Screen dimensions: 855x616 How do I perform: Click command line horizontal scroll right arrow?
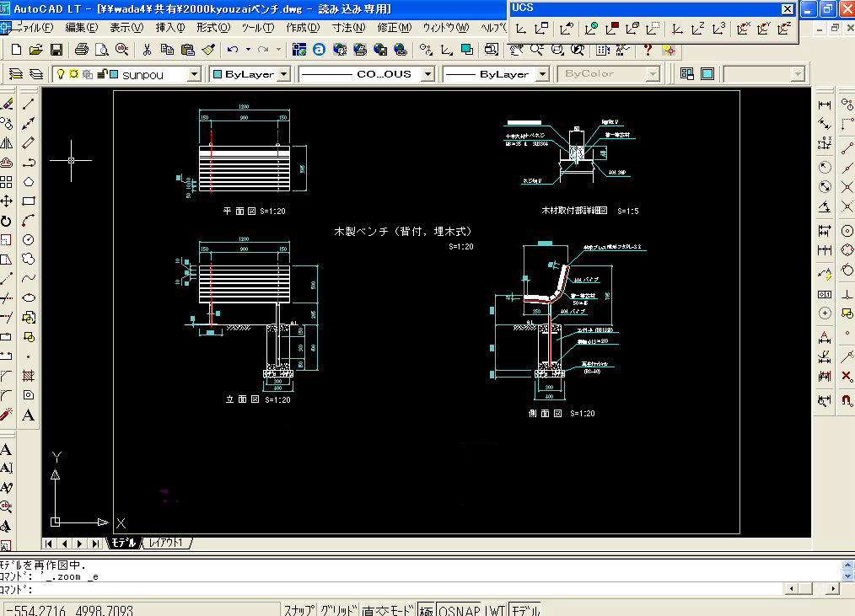[x=832, y=589]
